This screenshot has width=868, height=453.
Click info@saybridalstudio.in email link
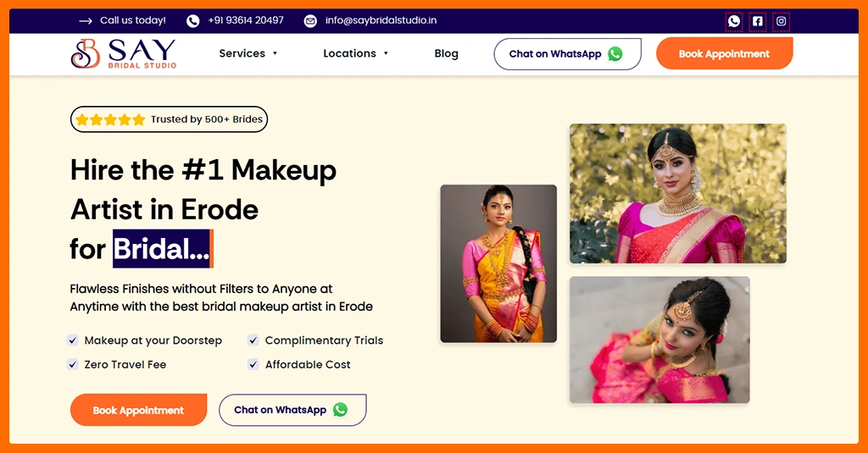pyautogui.click(x=381, y=20)
